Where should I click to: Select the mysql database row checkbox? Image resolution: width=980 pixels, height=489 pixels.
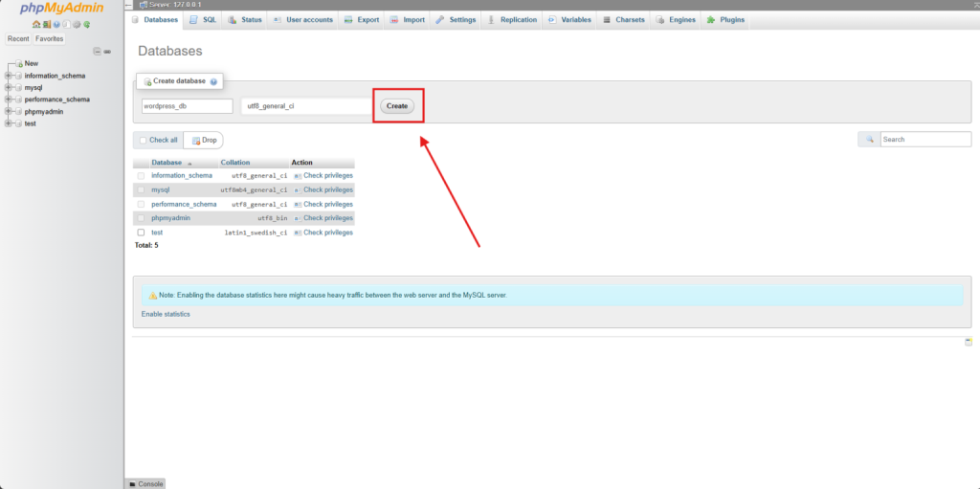[142, 190]
